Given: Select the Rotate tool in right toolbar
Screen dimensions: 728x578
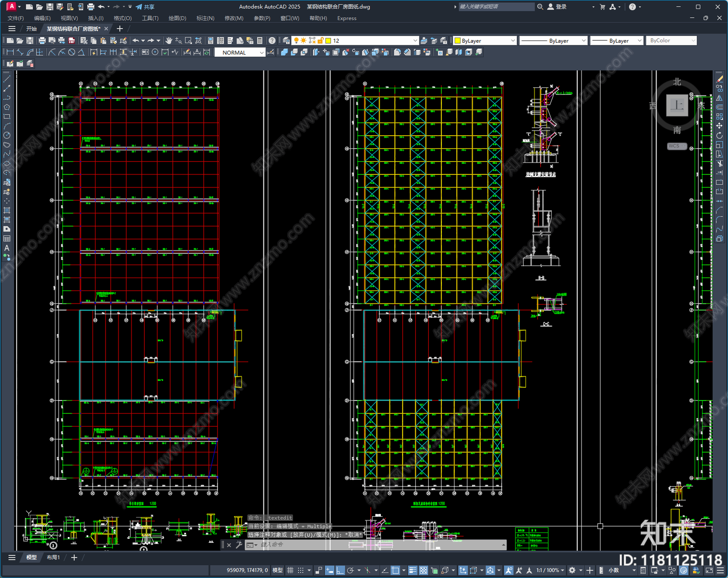Looking at the screenshot, I should [719, 135].
